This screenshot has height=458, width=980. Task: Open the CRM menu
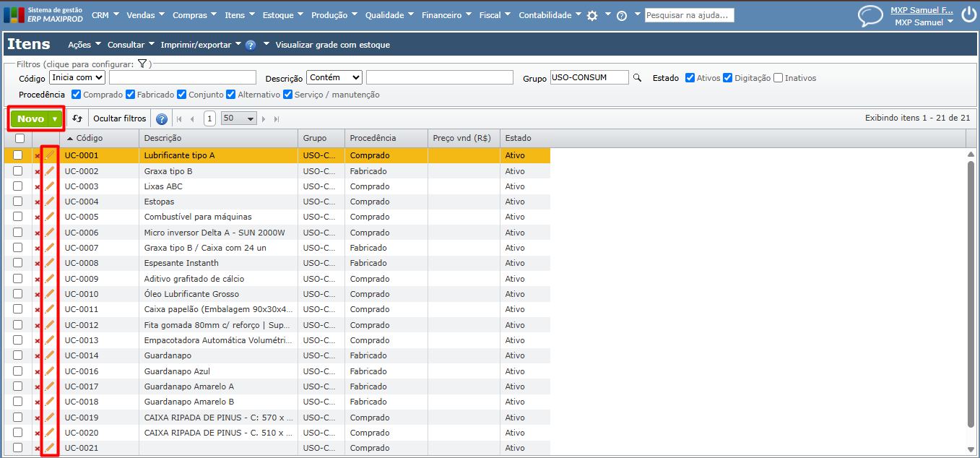click(105, 15)
